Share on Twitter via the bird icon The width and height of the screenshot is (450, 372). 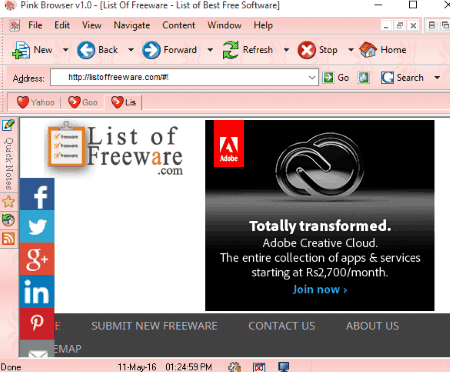[x=37, y=227]
